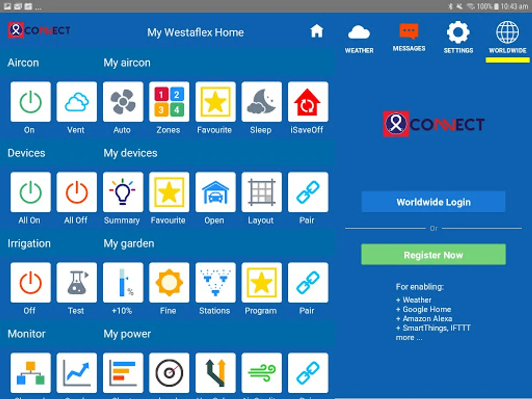This screenshot has width=532, height=399.
Task: Tap the Connect logo in the top-left header
Action: click(x=39, y=30)
